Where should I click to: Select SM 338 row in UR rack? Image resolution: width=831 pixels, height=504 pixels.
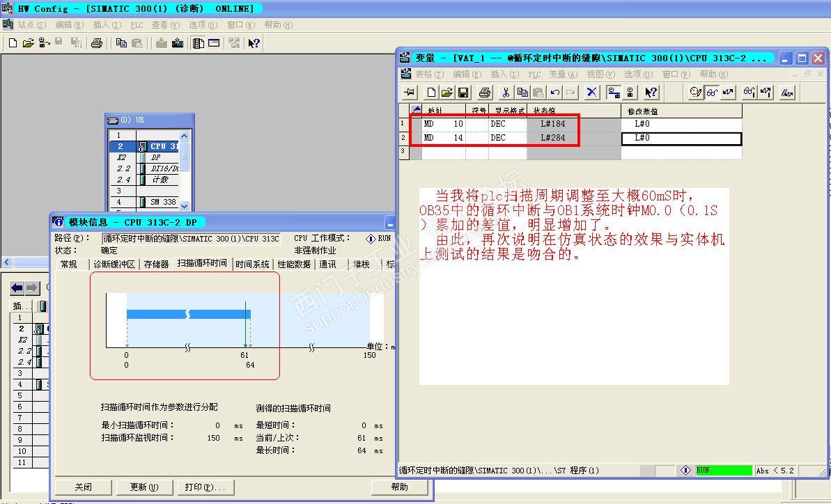tap(143, 202)
